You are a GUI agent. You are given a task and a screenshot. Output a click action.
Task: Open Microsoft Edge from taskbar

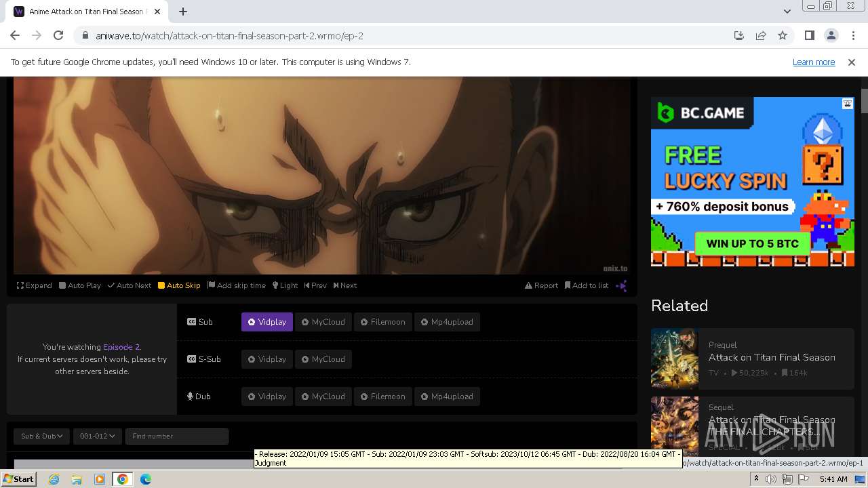[x=145, y=479]
